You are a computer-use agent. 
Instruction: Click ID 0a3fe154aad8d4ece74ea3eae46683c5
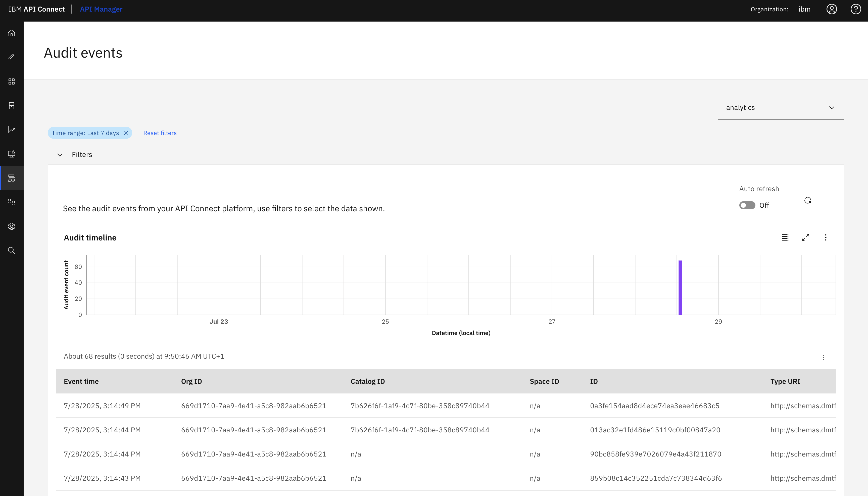click(x=655, y=406)
